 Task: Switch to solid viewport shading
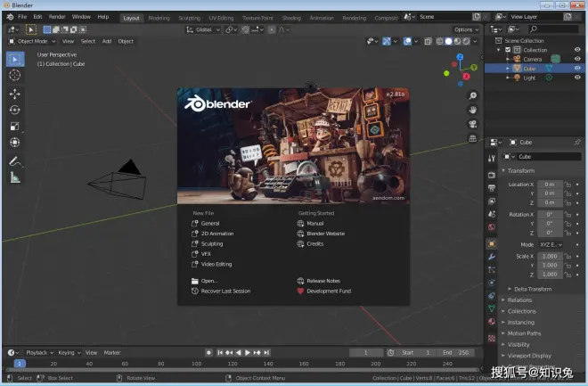coord(448,41)
